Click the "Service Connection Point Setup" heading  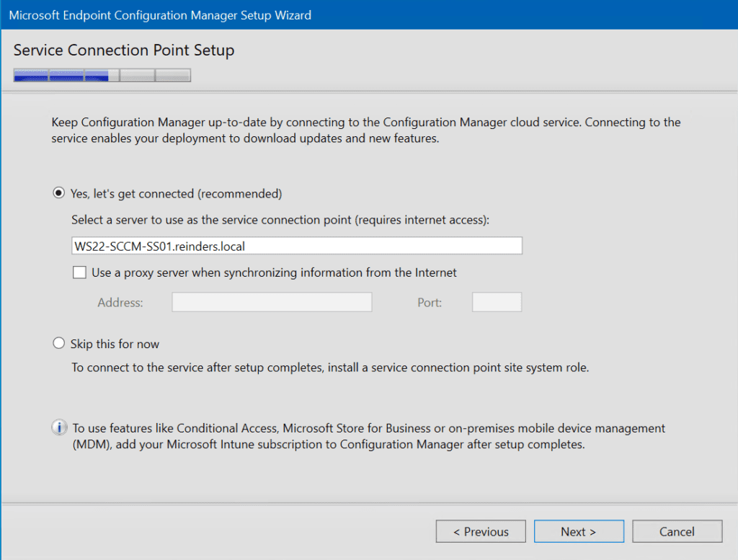(x=124, y=50)
